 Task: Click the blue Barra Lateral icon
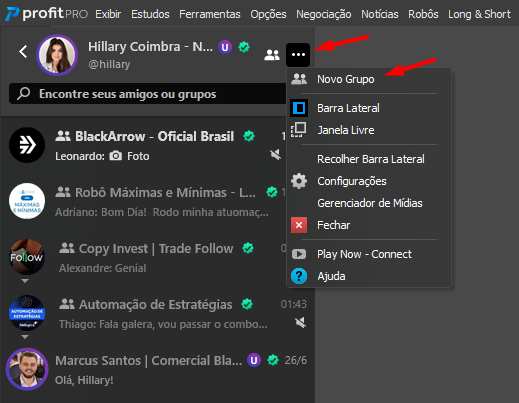[299, 108]
